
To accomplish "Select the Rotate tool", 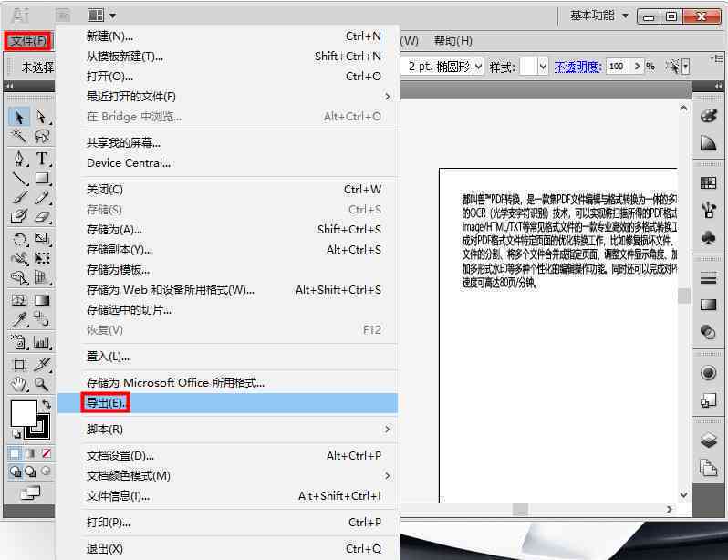I will [x=18, y=239].
